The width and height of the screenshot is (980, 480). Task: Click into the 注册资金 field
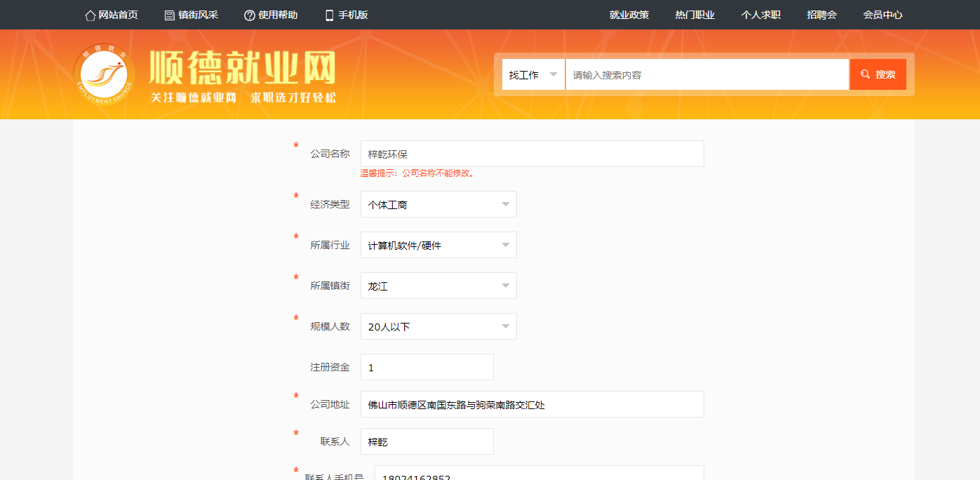coord(427,368)
